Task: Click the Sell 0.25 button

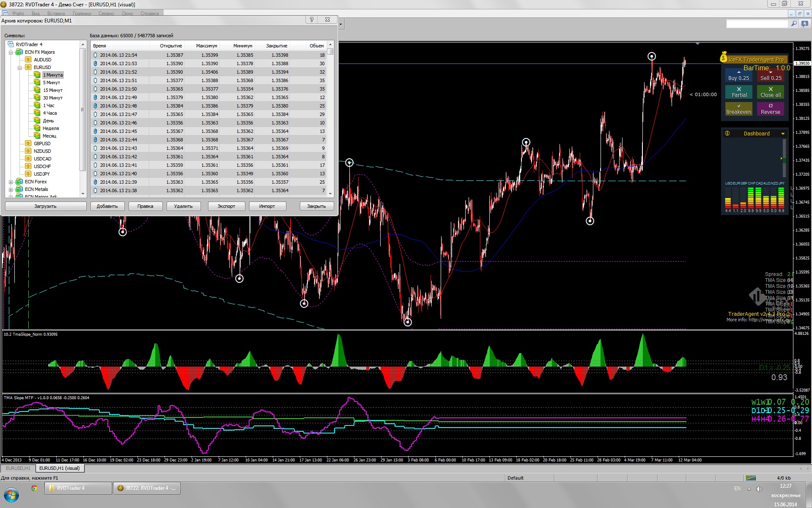Action: point(771,75)
